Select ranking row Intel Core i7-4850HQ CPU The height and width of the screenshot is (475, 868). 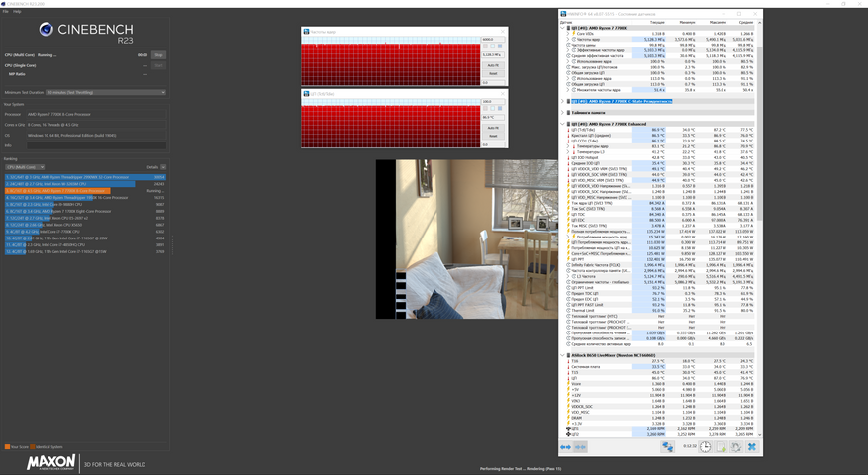click(85, 244)
